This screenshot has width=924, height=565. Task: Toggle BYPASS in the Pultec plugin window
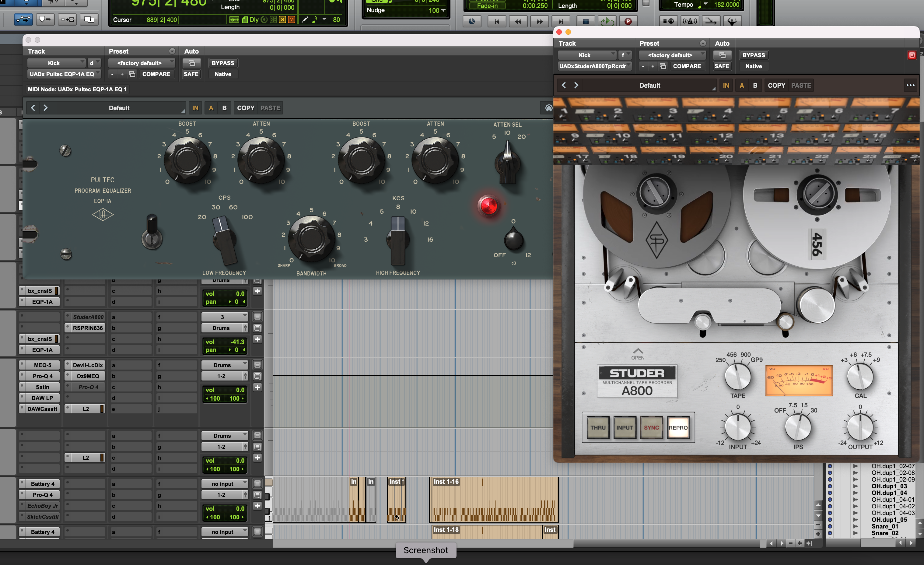coord(223,63)
